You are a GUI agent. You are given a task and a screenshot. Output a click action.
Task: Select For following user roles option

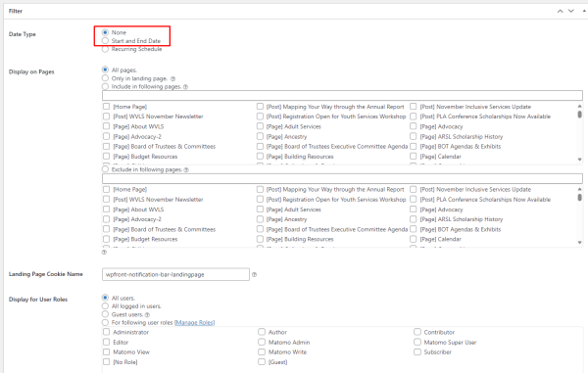(x=106, y=322)
